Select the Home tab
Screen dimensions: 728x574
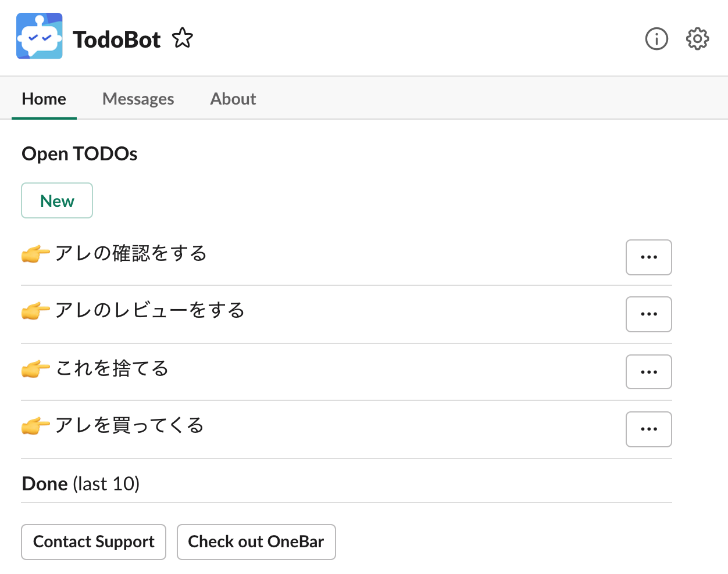coord(44,99)
